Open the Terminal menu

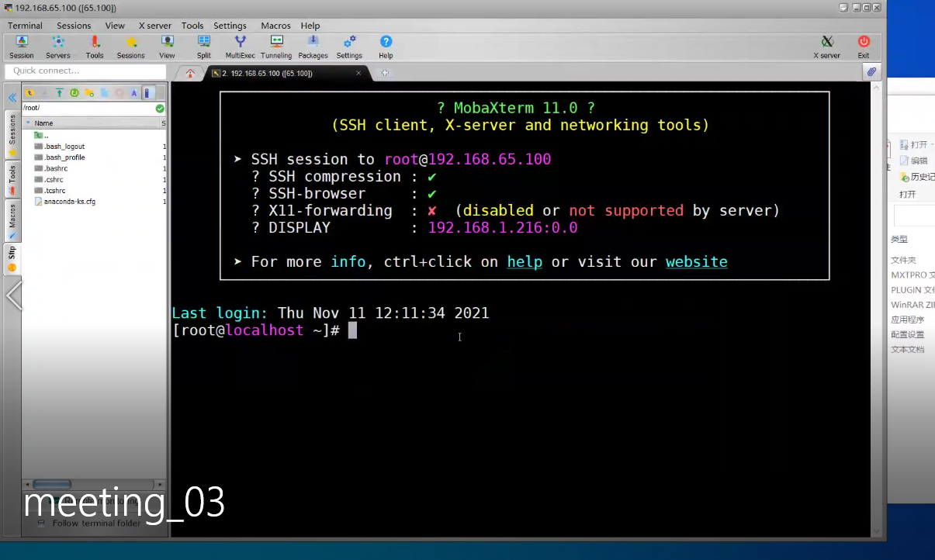(x=25, y=26)
